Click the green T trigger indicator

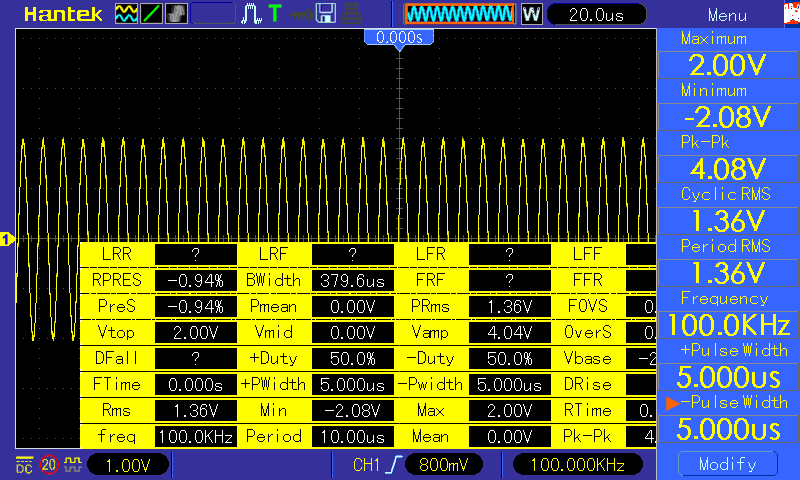tap(274, 15)
